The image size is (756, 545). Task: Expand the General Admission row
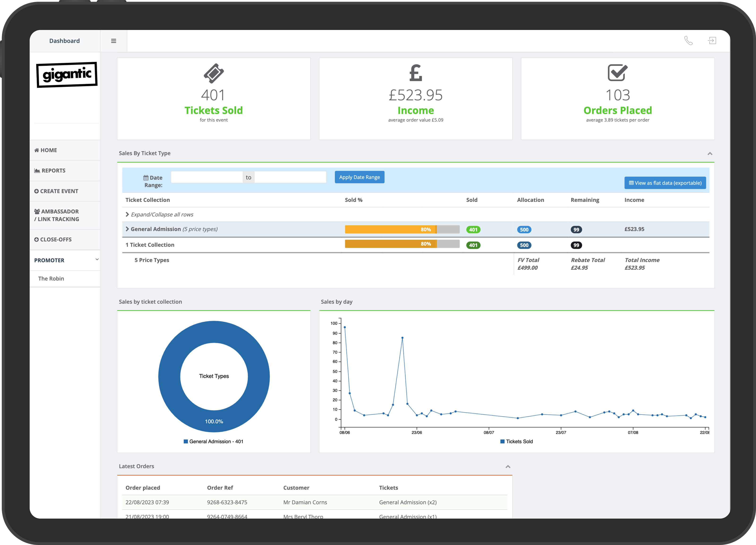[127, 229]
